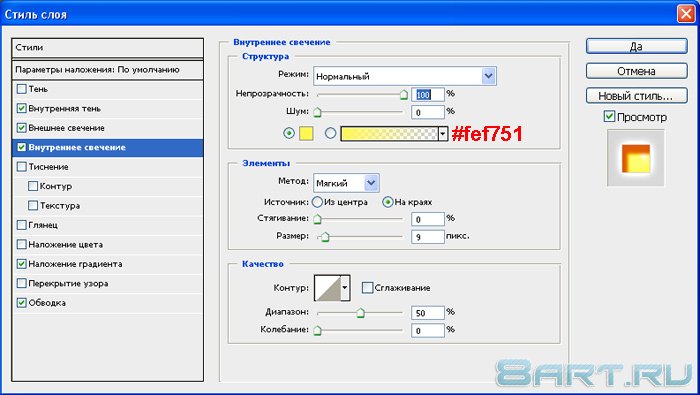Uncheck the Внутренняя тень checkbox
700x395 pixels.
click(x=21, y=108)
